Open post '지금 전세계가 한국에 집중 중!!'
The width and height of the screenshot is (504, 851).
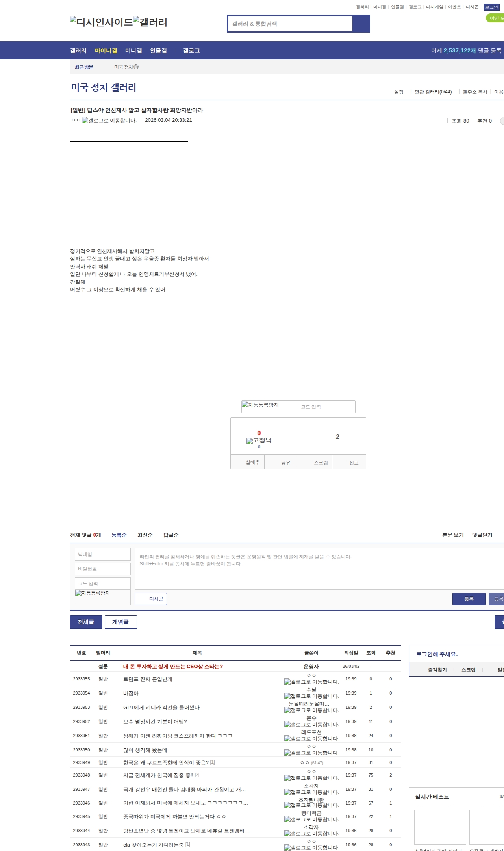158,775
